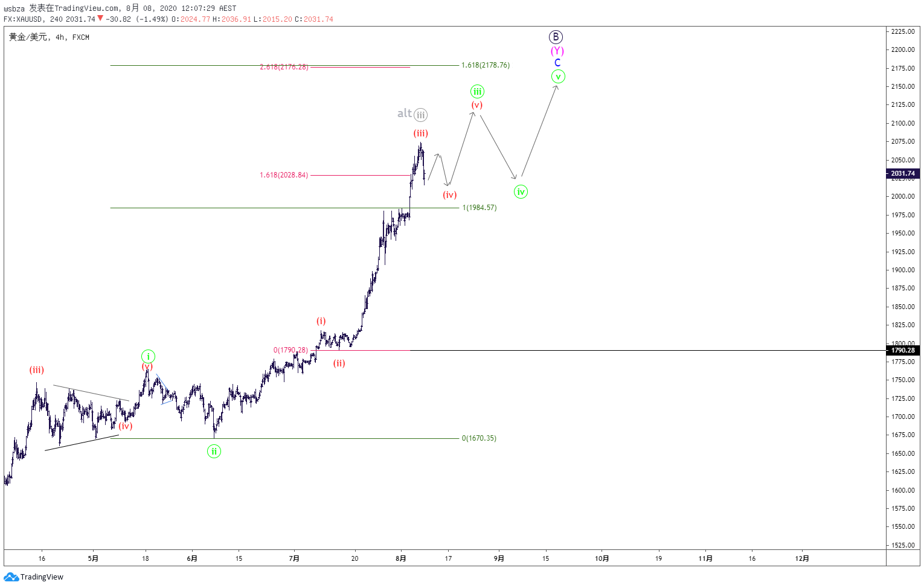Click the 2225.00 price axis label
This screenshot has width=924, height=588.
tap(903, 31)
